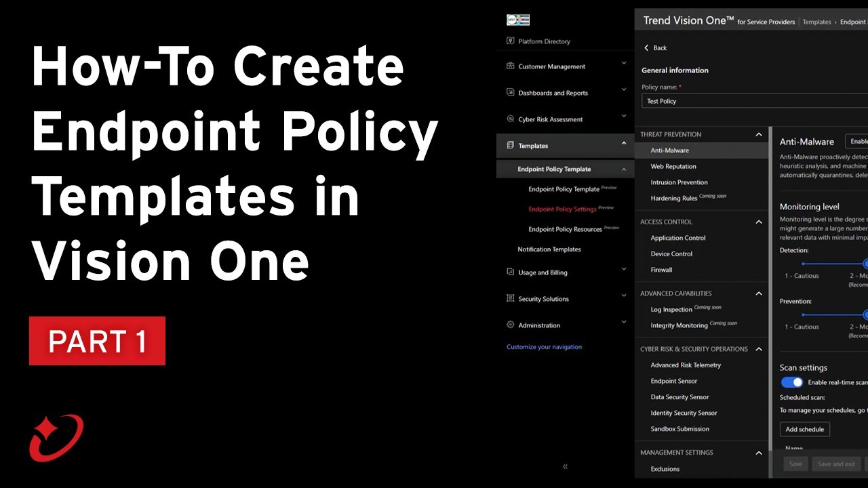Collapse CYBER RISK & SECURITY OPERATIONS section
The height and width of the screenshot is (488, 868).
[759, 349]
